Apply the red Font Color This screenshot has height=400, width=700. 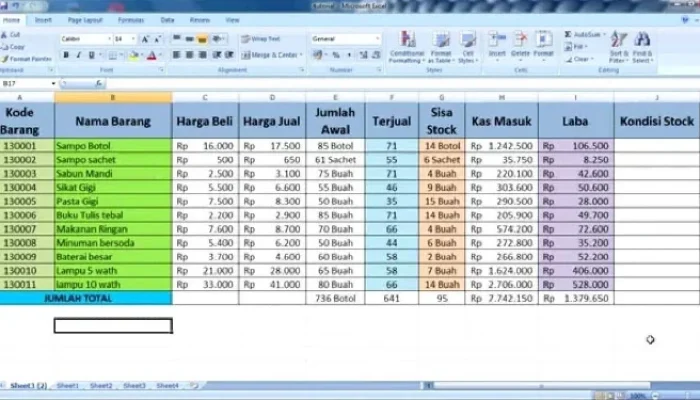(152, 55)
